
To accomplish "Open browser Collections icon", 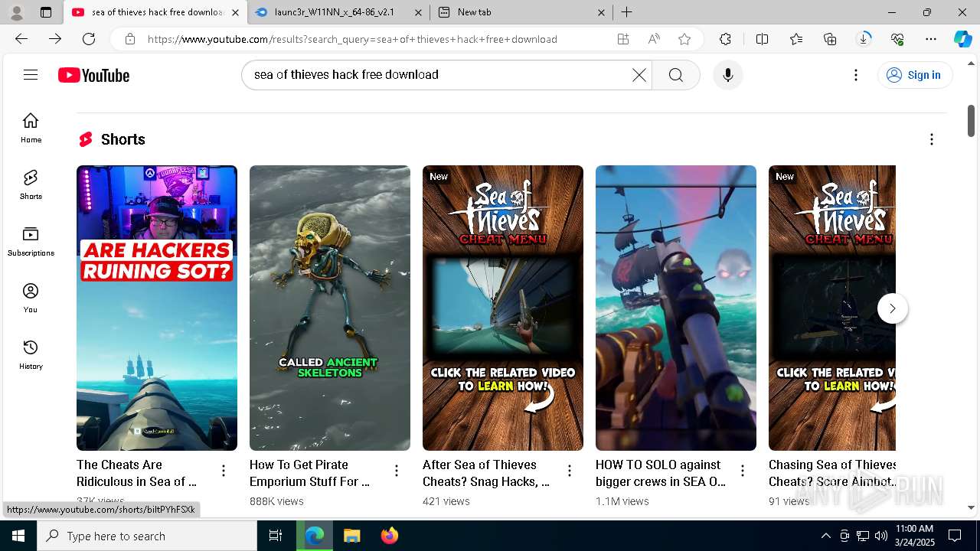I will tap(830, 39).
